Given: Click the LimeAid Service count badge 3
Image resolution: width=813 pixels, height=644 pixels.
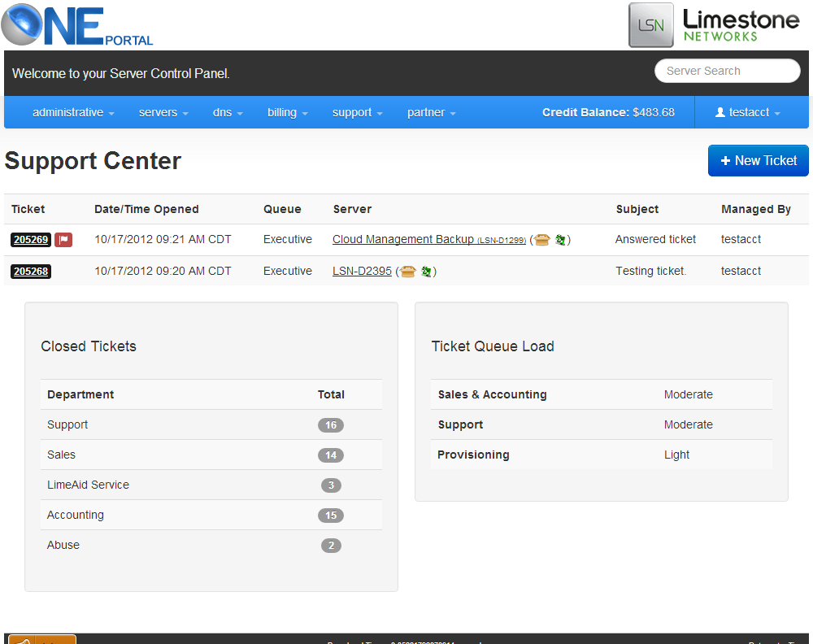Looking at the screenshot, I should pyautogui.click(x=331, y=485).
